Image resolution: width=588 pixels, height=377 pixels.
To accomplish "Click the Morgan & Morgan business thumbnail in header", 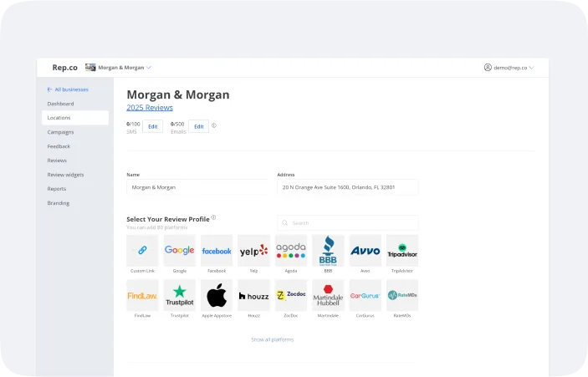I will pos(90,68).
